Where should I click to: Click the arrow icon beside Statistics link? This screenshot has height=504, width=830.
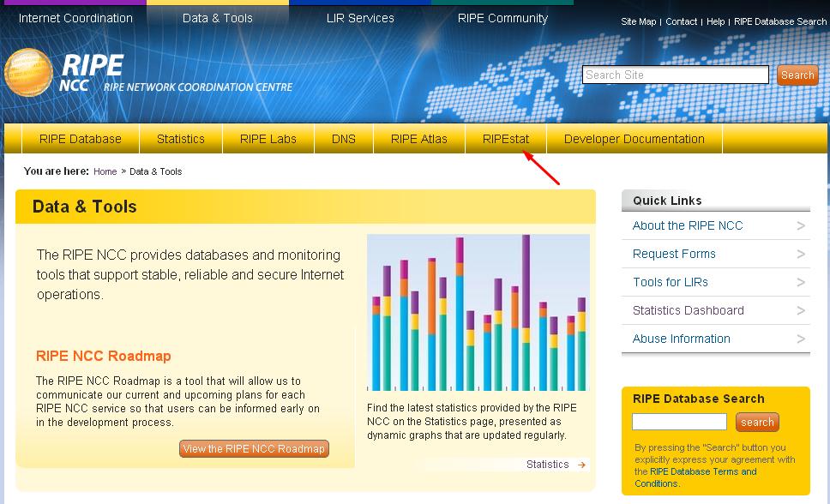coord(582,465)
